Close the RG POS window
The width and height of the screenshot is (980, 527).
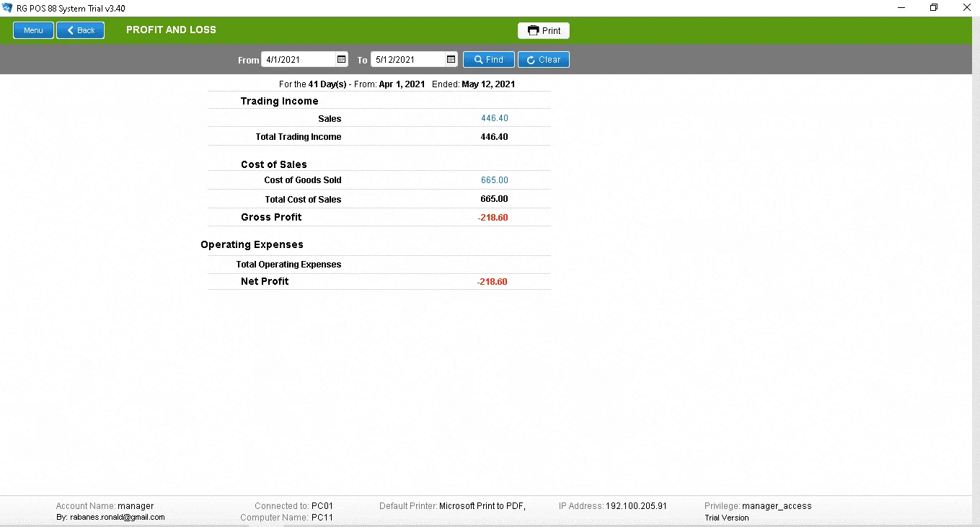(x=966, y=8)
